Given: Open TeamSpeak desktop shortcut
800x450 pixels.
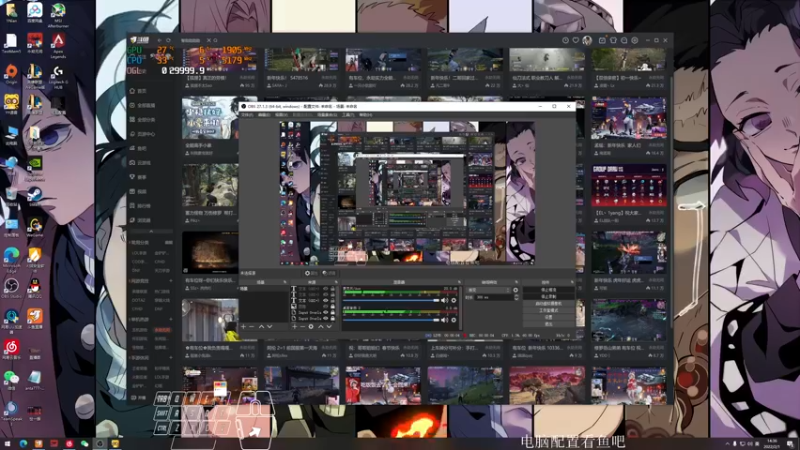Looking at the screenshot, I should [11, 411].
